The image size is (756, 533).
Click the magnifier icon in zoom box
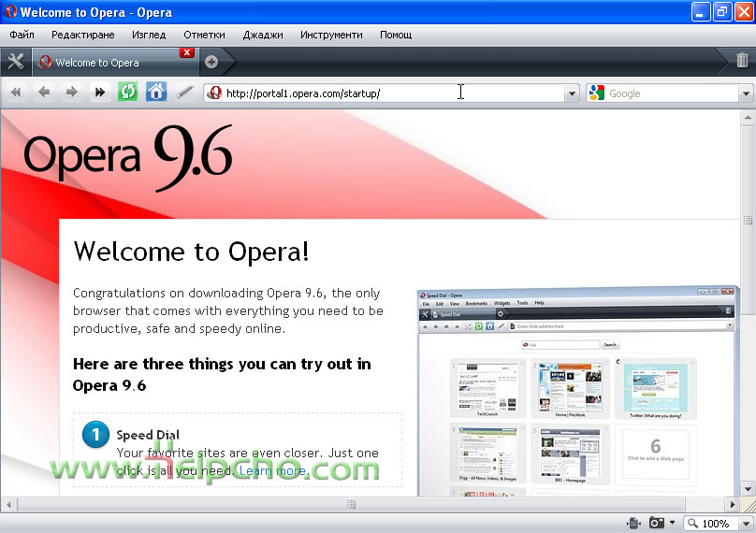click(692, 523)
